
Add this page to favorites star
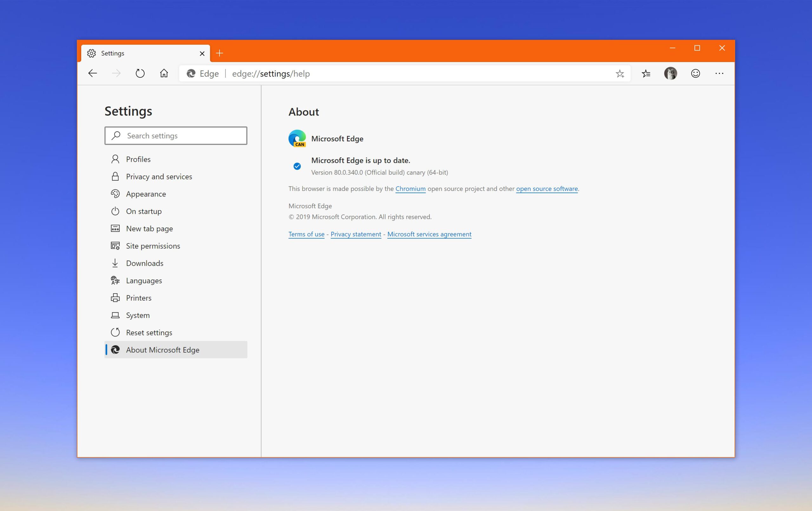coord(620,74)
